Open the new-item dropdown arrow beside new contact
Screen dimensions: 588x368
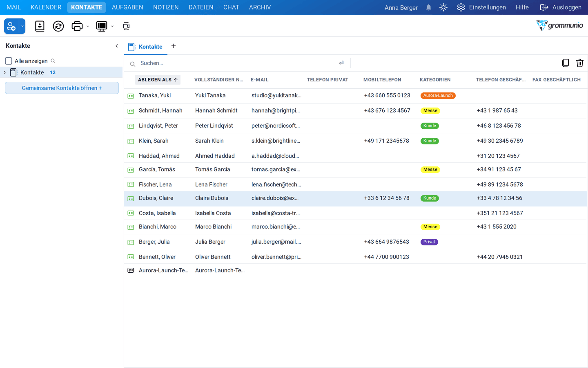coord(22,26)
